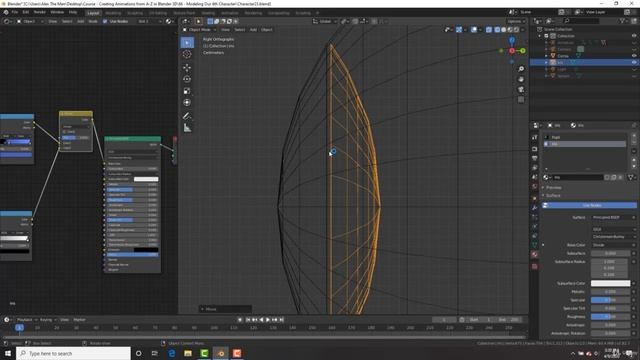Open the Object Data properties tab icon
Image resolution: width=640 pixels, height=360 pixels.
tap(535, 245)
